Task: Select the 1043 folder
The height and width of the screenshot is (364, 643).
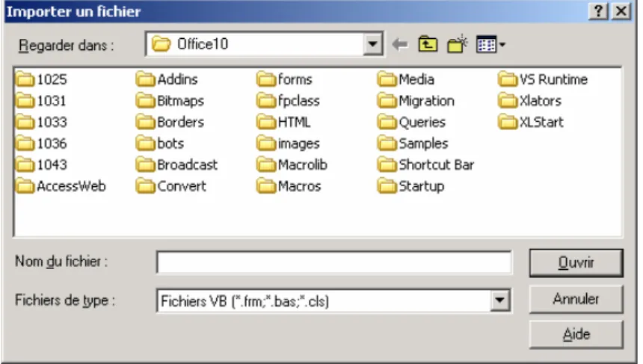Action: (x=41, y=164)
